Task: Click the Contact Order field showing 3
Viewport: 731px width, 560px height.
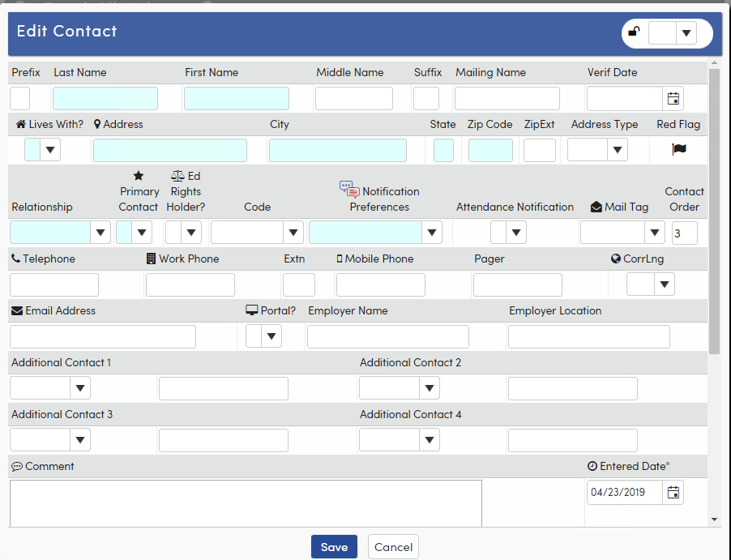Action: 683,232
